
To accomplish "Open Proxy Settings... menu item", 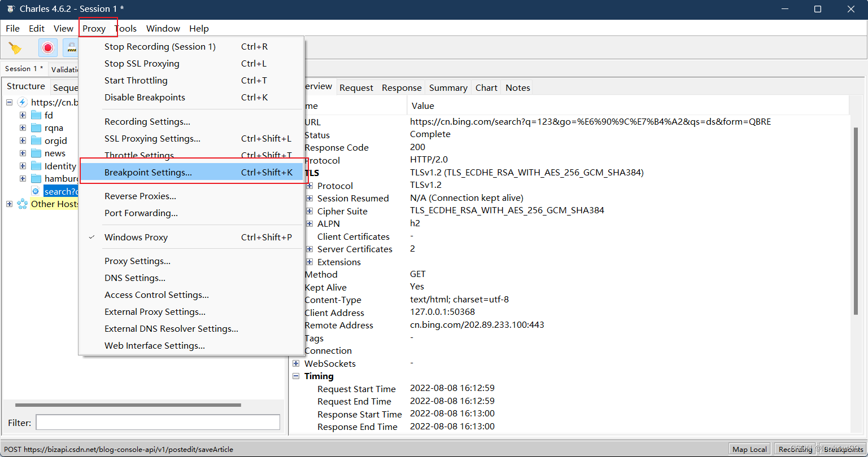I will [191, 261].
